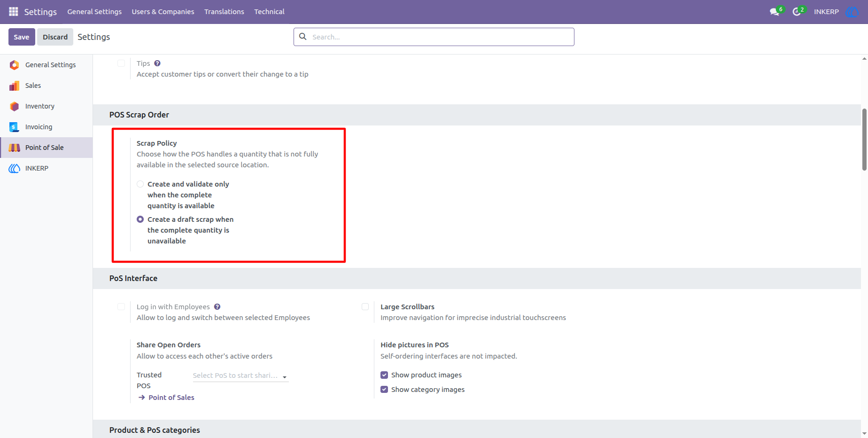The image size is (868, 438).
Task: Open Sales settings in the sidebar
Action: [46, 86]
